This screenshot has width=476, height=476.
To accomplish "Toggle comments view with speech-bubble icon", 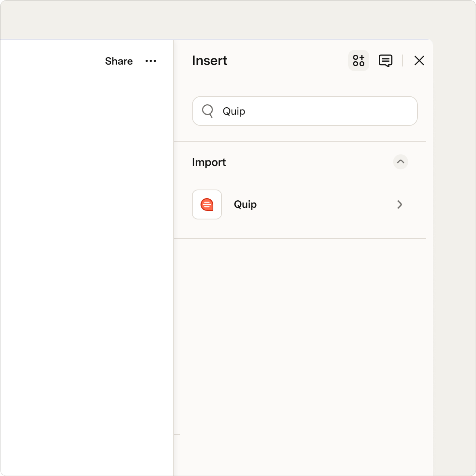I will tap(386, 61).
